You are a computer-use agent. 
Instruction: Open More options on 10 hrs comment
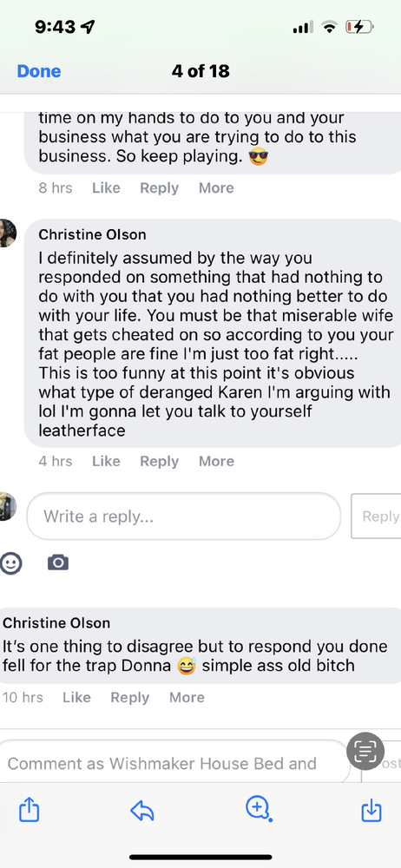pos(187,698)
